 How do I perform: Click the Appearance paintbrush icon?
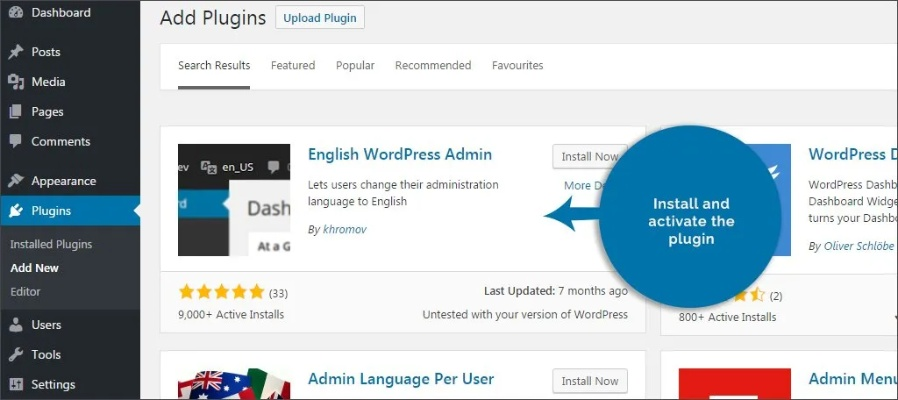click(15, 181)
